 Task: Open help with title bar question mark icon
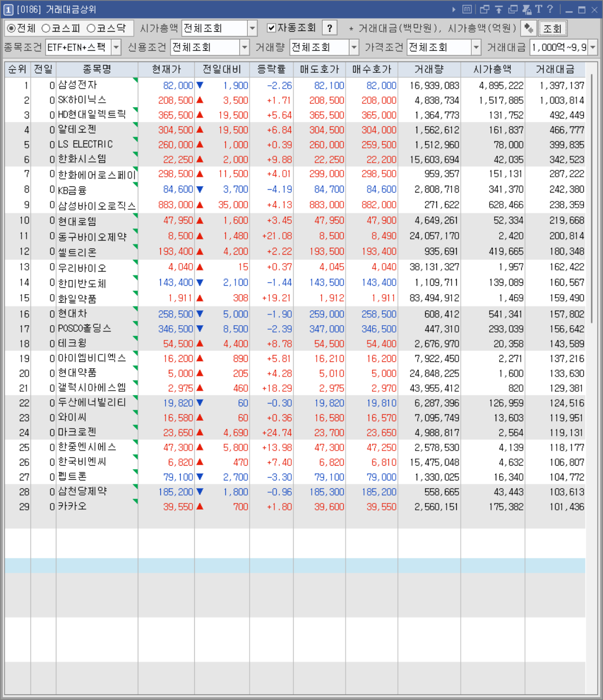point(550,10)
